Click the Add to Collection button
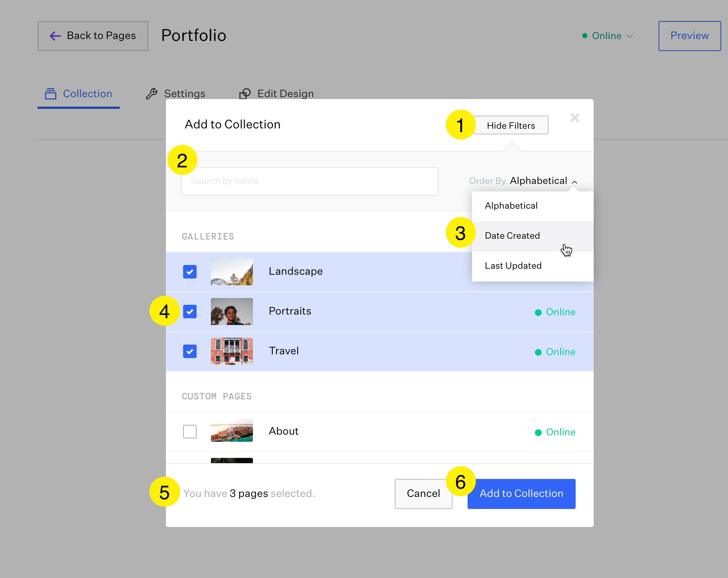 pyautogui.click(x=521, y=494)
